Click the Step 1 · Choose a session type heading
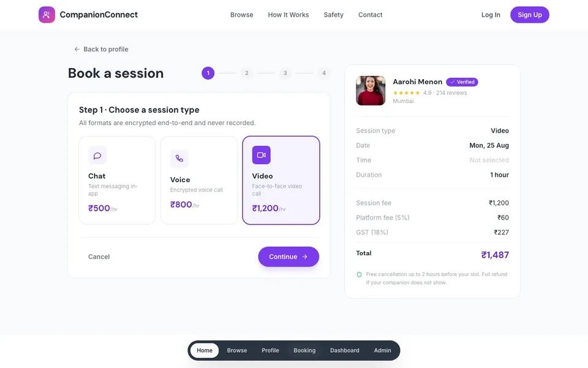 tap(139, 110)
